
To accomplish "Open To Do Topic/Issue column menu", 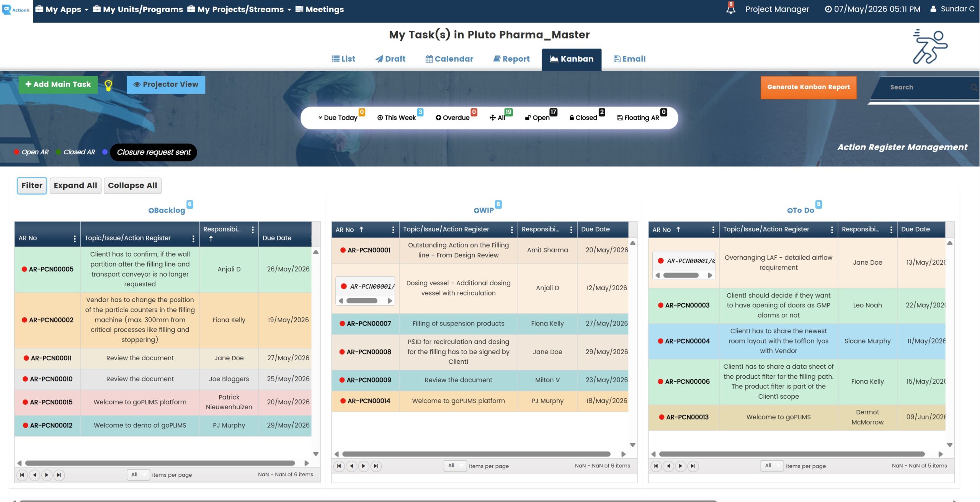I will tap(832, 230).
